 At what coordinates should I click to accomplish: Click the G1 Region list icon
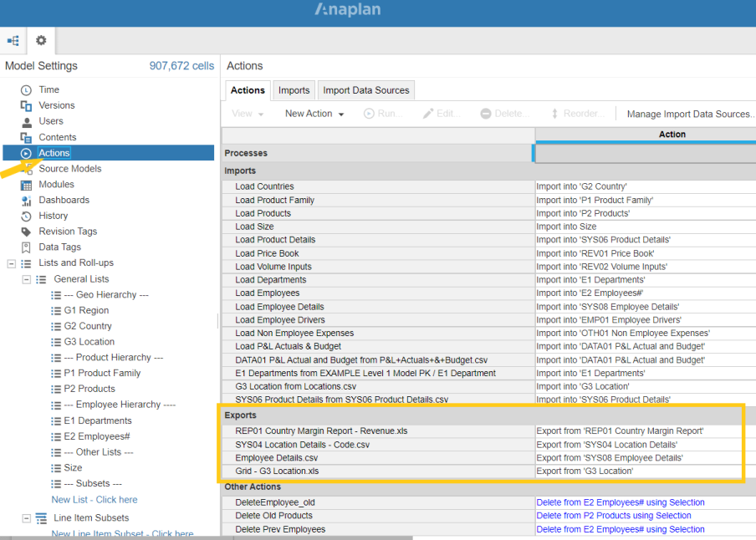pos(56,311)
